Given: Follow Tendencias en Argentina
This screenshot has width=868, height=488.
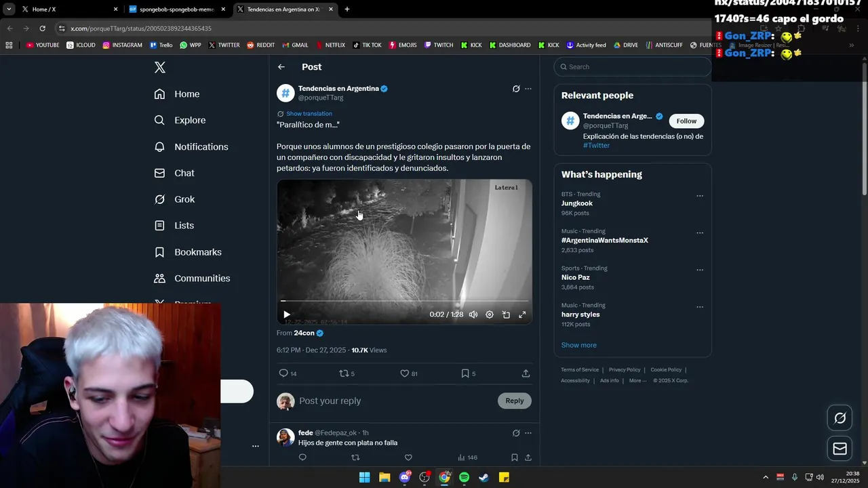Looking at the screenshot, I should (686, 121).
